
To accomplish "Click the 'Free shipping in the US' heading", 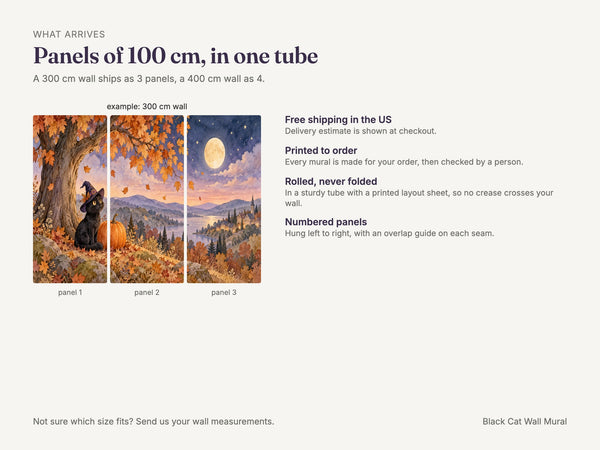I will (338, 120).
